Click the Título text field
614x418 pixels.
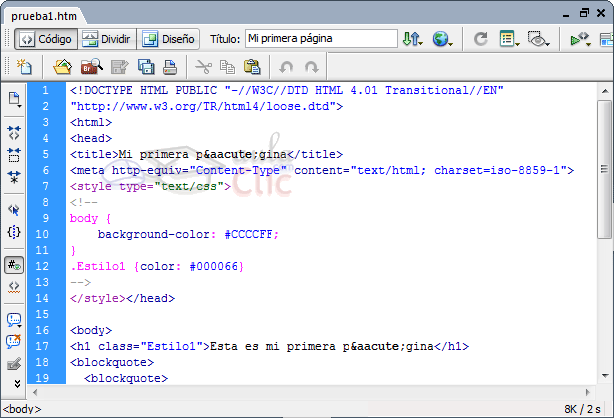click(320, 40)
